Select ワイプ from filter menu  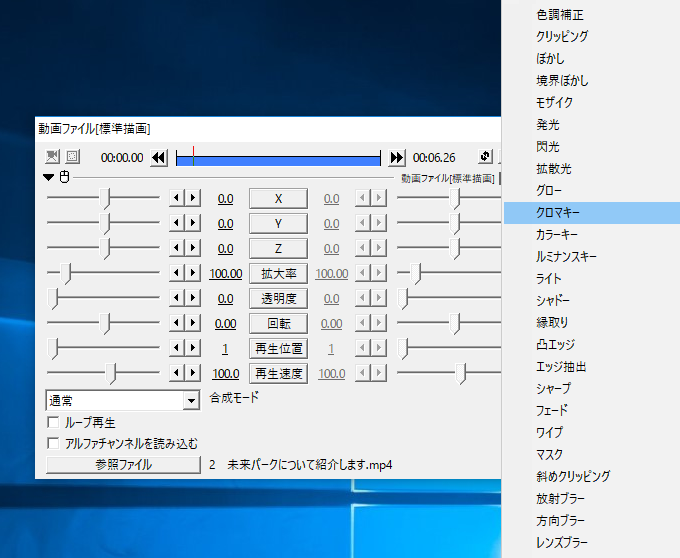tap(590, 433)
